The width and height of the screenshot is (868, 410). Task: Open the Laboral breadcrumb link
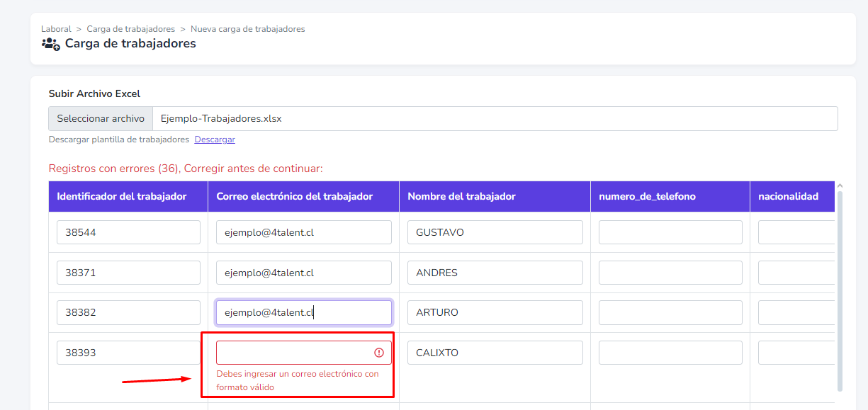pos(56,29)
